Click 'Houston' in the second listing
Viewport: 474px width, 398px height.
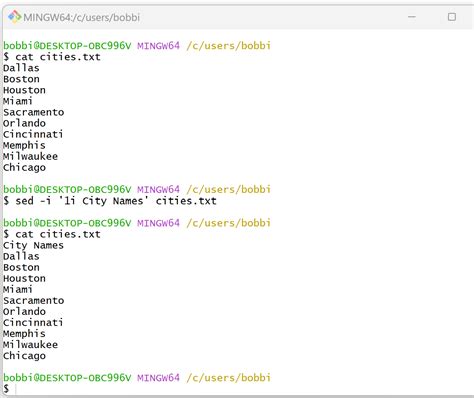point(24,279)
